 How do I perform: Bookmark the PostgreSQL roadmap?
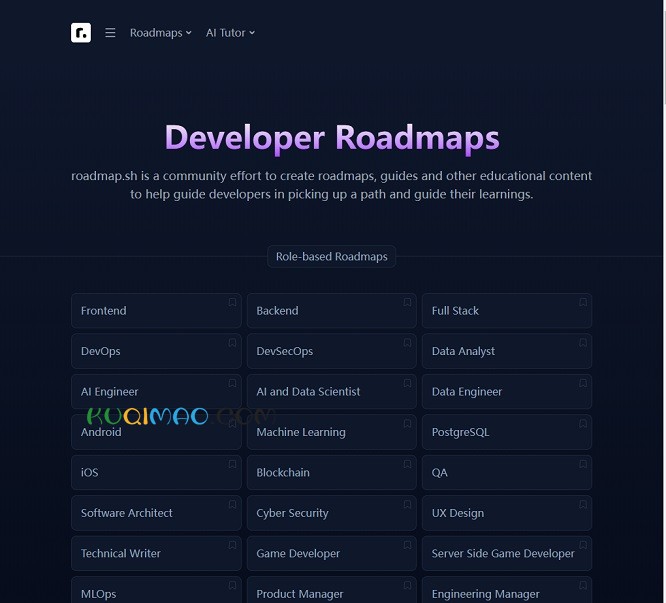(583, 423)
